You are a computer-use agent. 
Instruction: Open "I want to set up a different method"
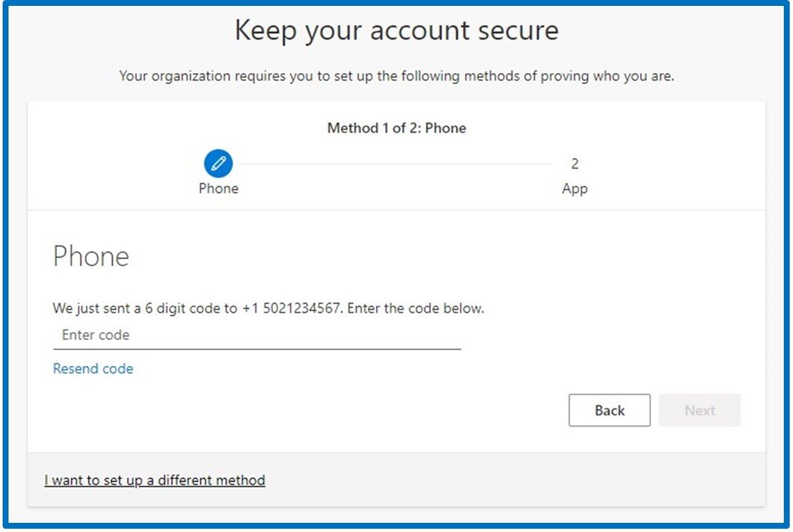point(155,480)
